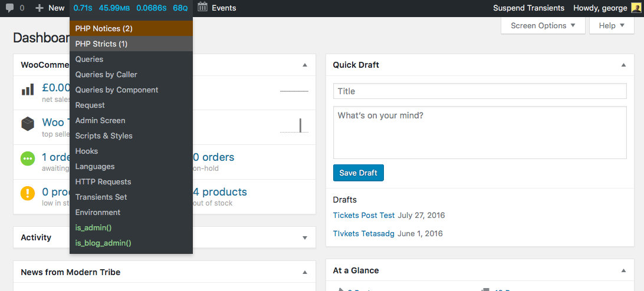Click the comments speech bubble icon
Screen dimensions: 644x291
click(10, 8)
